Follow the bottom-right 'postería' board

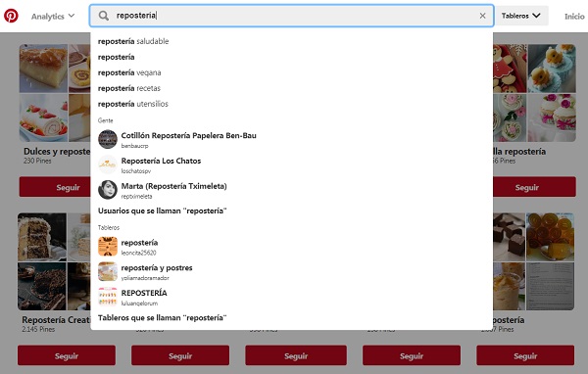[x=525, y=355]
